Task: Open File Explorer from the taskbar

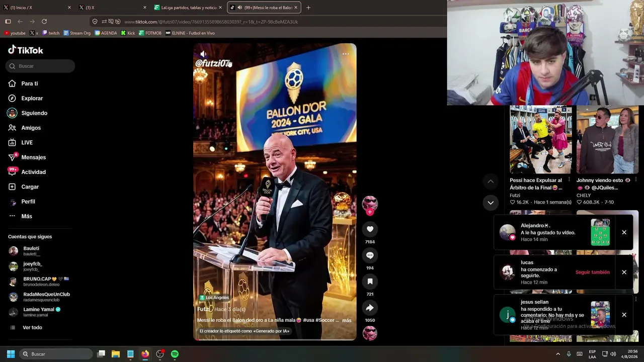Action: pos(116,354)
